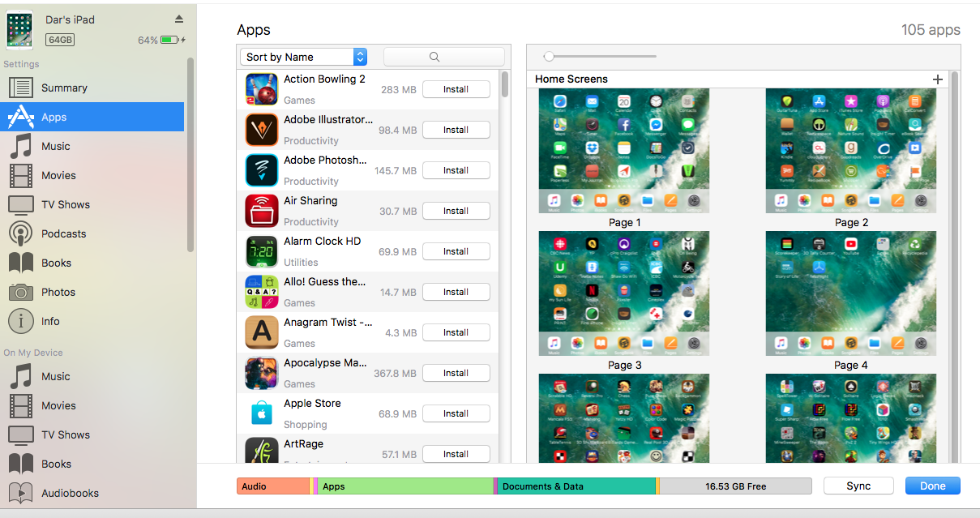Click the 16.53 GB Free segment
Viewport: 980px width, 518px height.
tap(736, 486)
